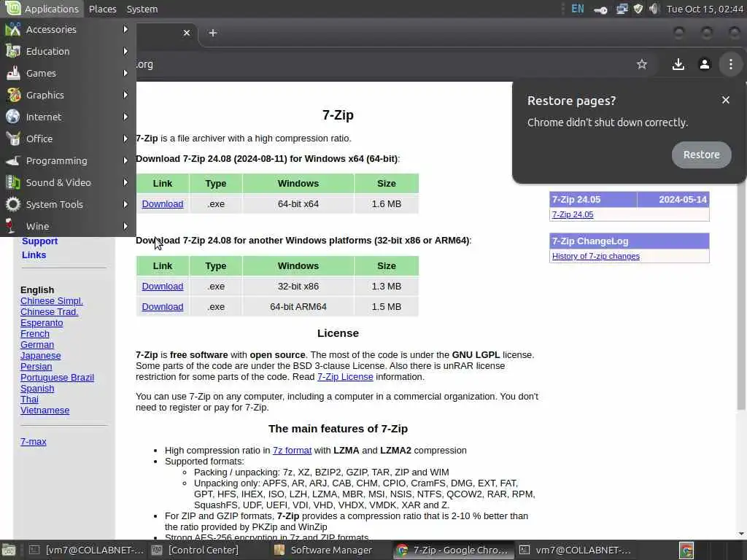This screenshot has width=747, height=560.
Task: Click the Internet globe icon
Action: click(x=13, y=117)
